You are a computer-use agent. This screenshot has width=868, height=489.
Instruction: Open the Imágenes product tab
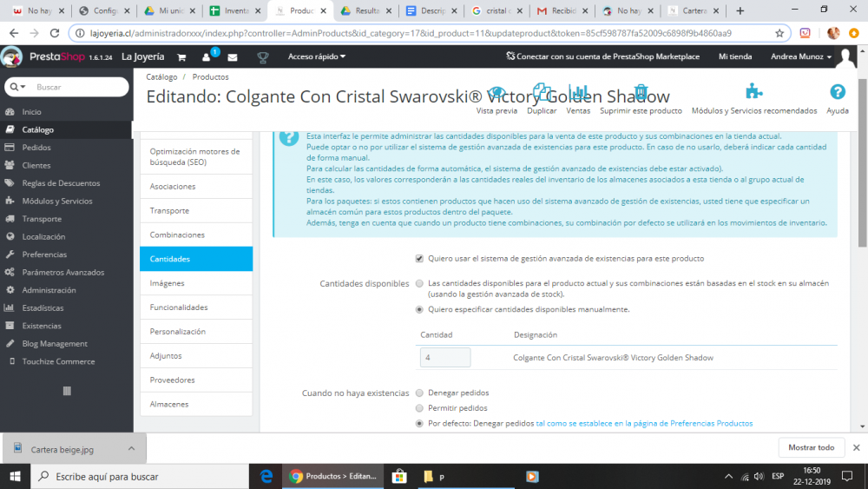[x=196, y=283]
